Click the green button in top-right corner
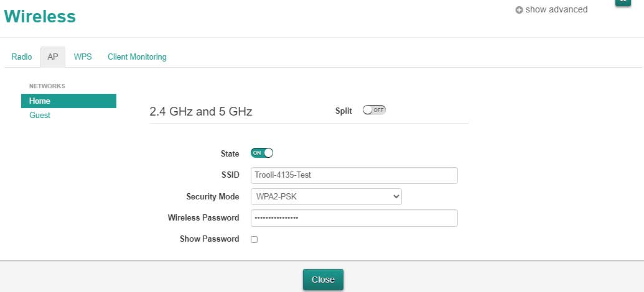This screenshot has width=644, height=292. coord(623,2)
